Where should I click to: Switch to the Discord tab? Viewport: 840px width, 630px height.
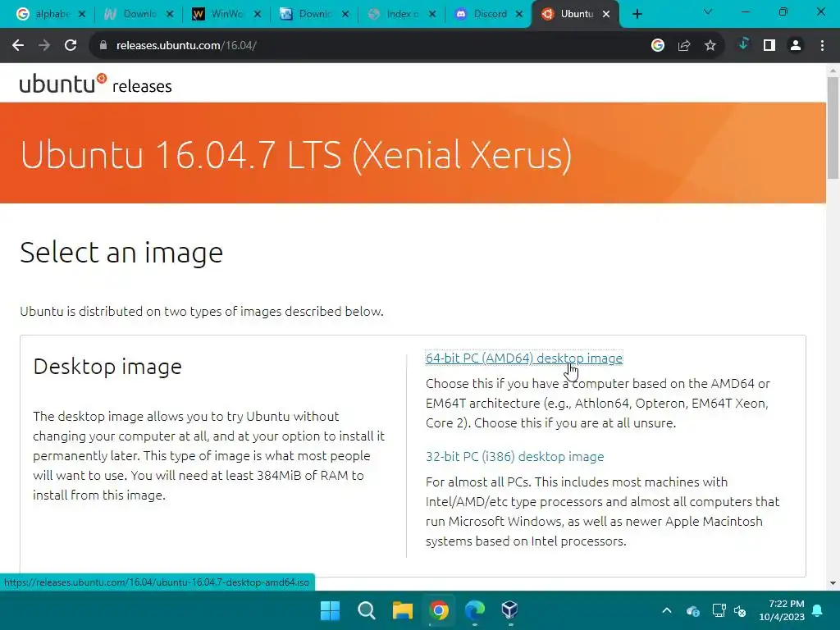(489, 14)
